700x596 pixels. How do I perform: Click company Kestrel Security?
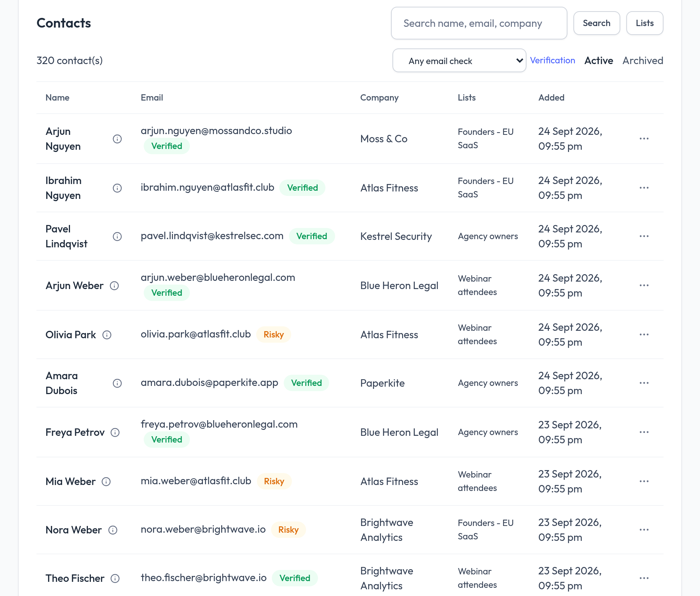(x=396, y=236)
